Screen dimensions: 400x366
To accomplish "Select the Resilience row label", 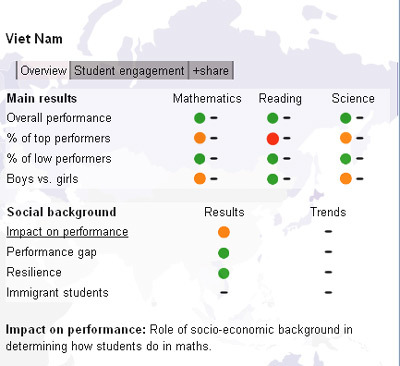I will pyautogui.click(x=34, y=272).
